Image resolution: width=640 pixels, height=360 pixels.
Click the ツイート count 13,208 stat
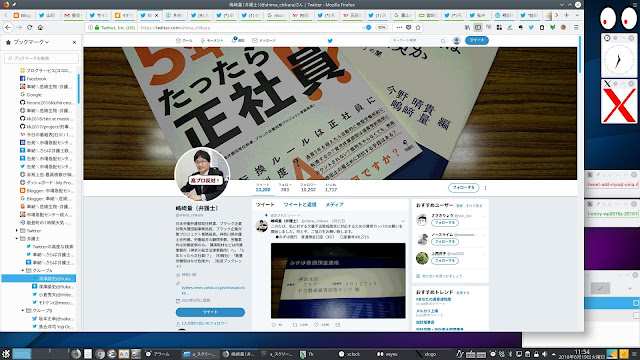click(263, 187)
